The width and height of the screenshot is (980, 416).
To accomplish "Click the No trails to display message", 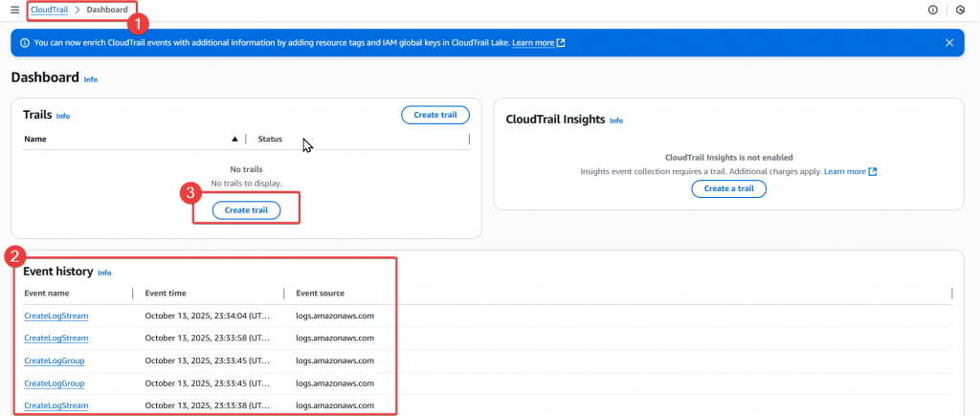I will [x=246, y=184].
